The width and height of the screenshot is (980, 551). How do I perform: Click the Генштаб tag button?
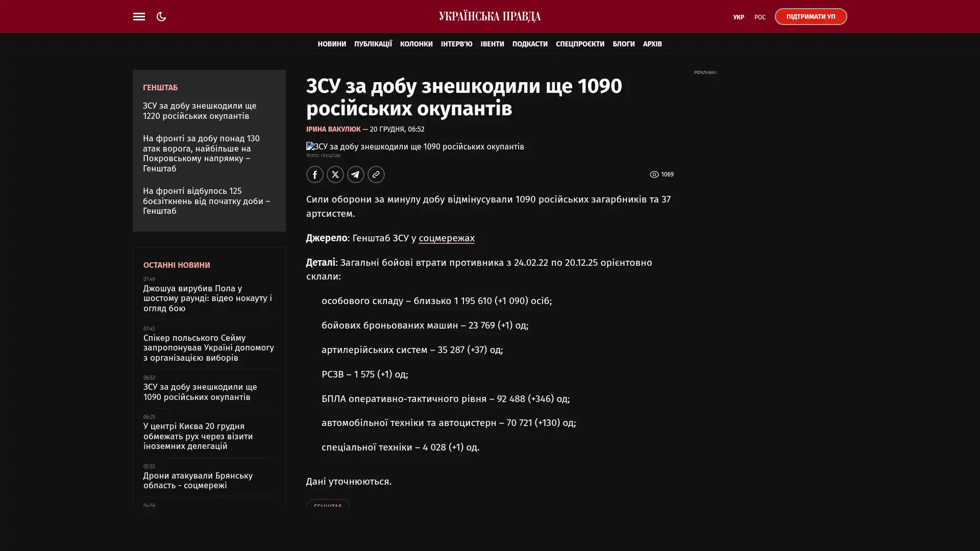click(328, 505)
